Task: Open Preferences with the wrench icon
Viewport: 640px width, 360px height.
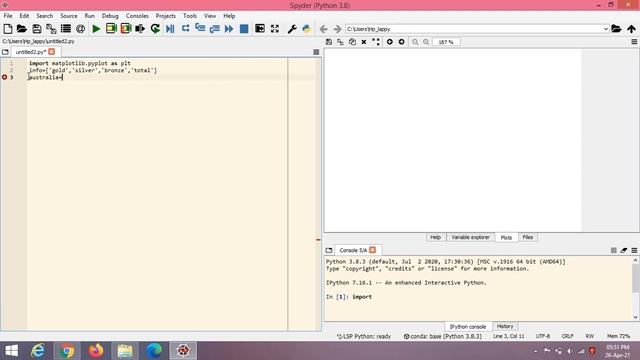Action: tap(292, 29)
